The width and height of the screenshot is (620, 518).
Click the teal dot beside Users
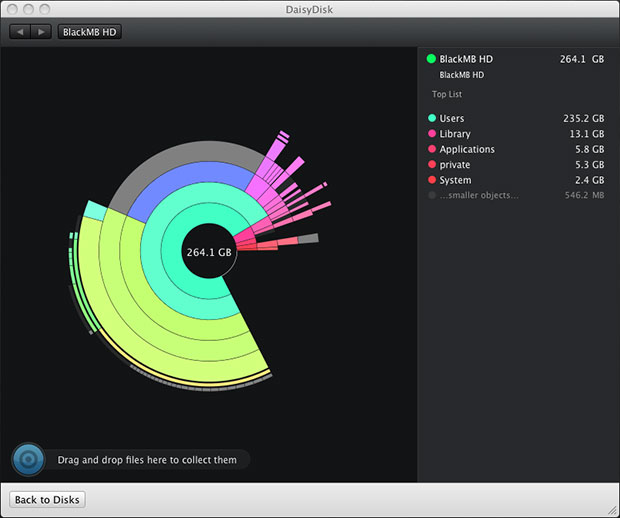click(432, 118)
